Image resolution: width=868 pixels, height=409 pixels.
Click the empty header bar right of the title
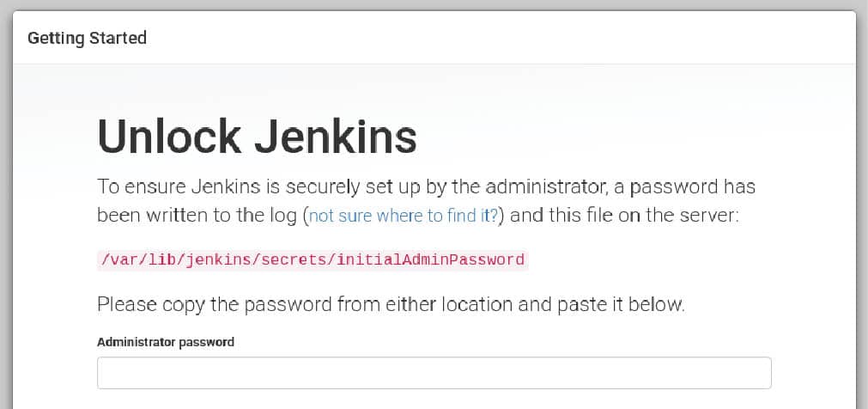pos(515,38)
